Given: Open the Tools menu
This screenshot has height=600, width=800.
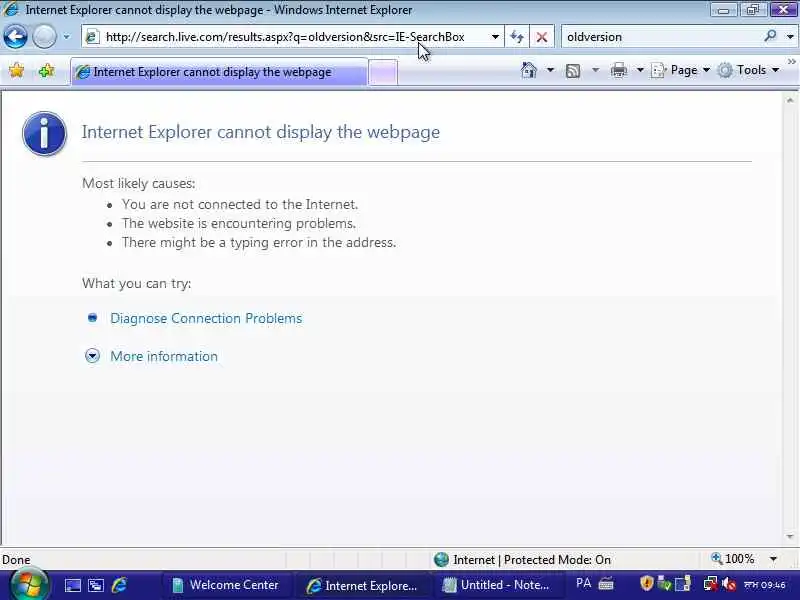Looking at the screenshot, I should click(x=748, y=70).
